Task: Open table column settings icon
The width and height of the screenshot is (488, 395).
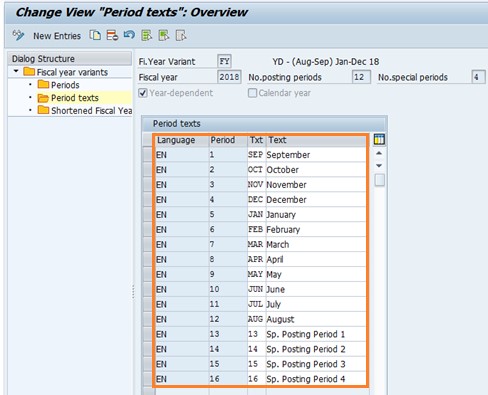Action: (379, 139)
